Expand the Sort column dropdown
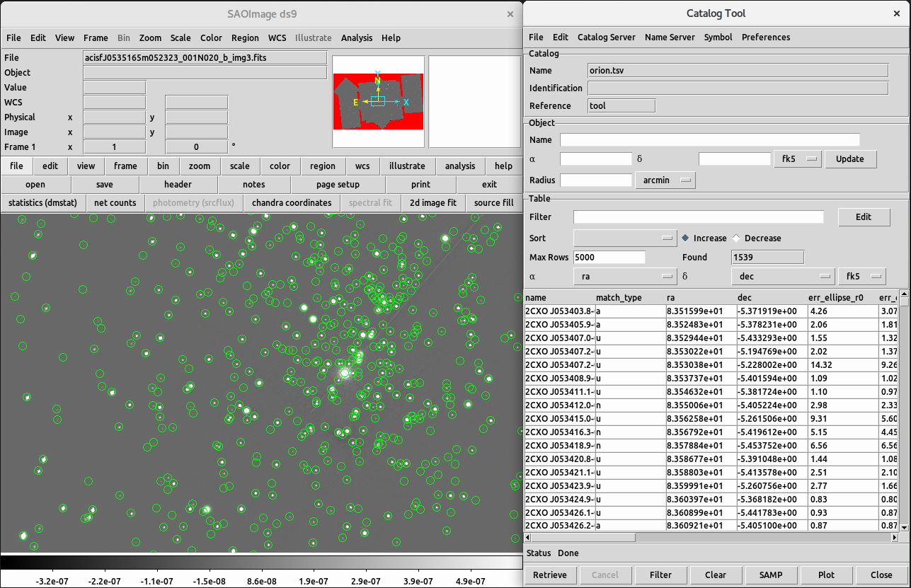Viewport: 911px width, 588px height. coord(624,238)
